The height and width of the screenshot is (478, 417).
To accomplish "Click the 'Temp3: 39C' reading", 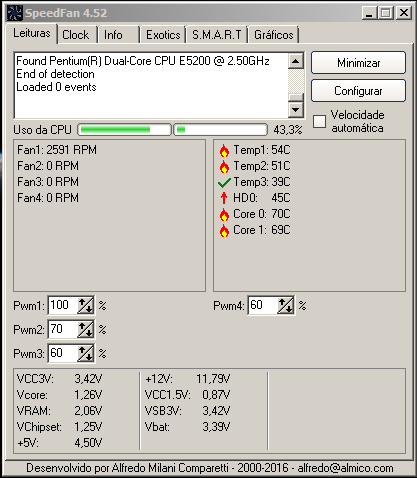I will pos(262,182).
